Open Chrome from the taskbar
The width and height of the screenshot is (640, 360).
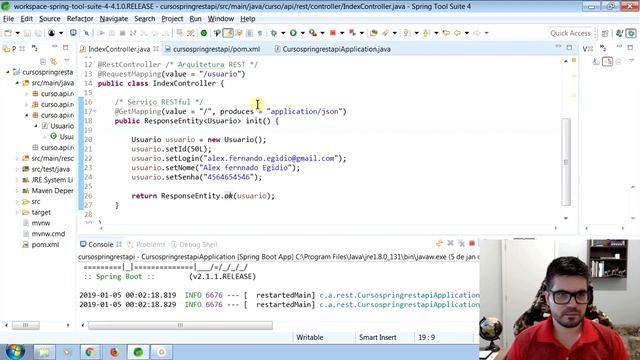point(90,352)
